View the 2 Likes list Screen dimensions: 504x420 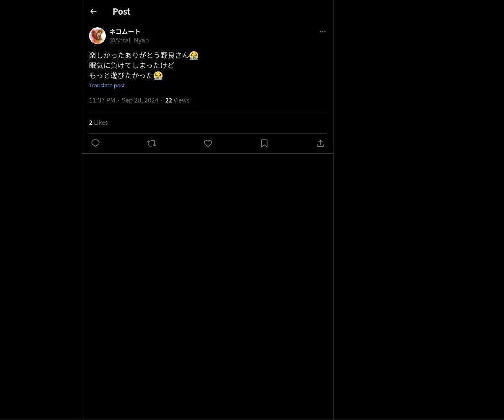pos(98,122)
